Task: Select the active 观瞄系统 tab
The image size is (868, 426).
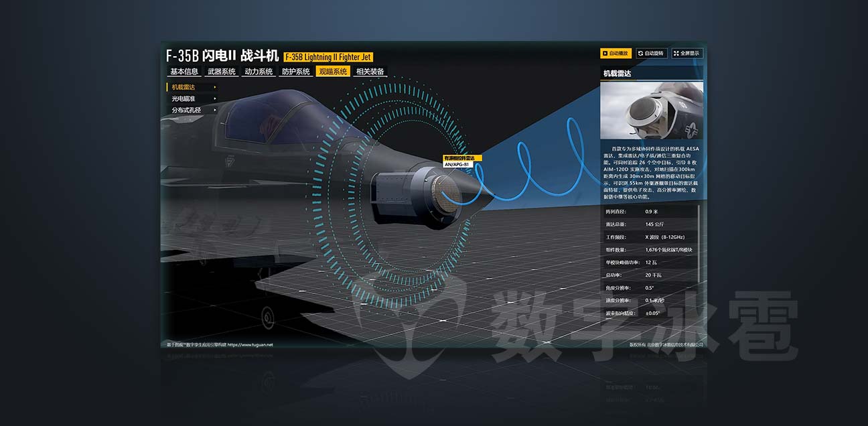Action: pyautogui.click(x=333, y=72)
